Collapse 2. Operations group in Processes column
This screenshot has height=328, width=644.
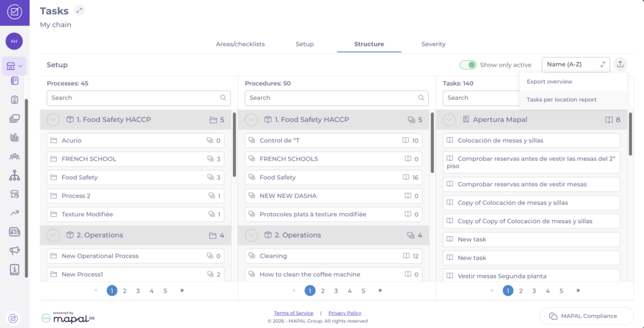[x=53, y=235]
